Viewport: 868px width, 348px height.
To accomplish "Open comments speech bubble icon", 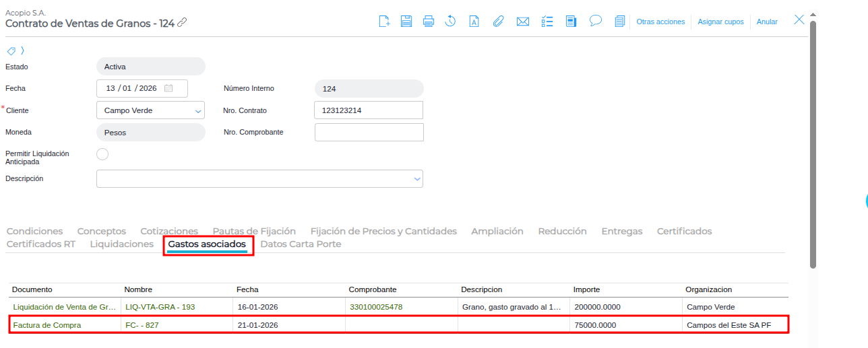I will (595, 21).
